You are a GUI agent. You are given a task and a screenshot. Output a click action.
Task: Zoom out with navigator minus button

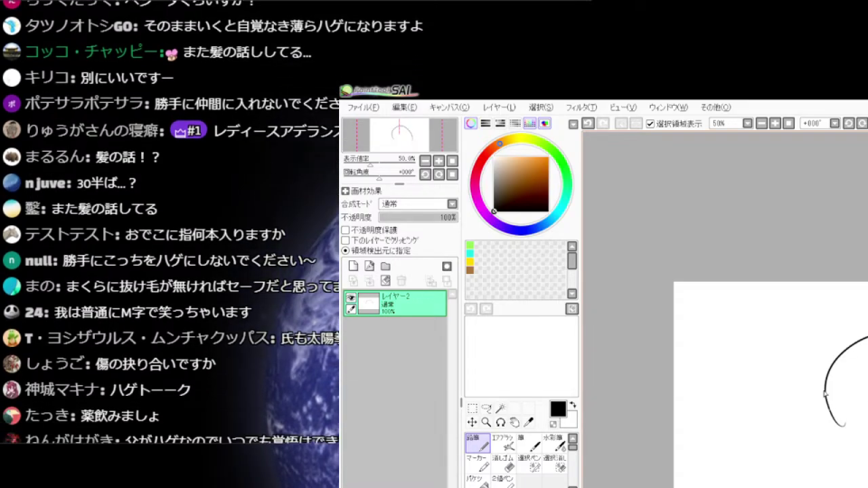click(x=425, y=161)
